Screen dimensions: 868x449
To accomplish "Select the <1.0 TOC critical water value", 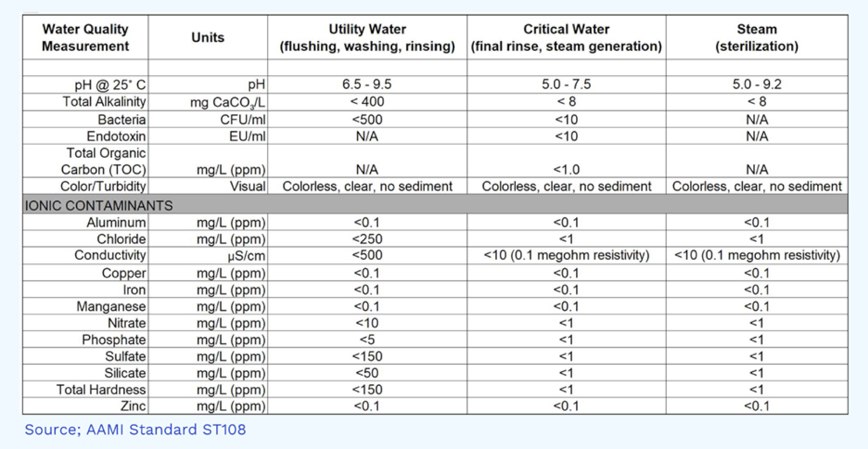I will [x=566, y=170].
